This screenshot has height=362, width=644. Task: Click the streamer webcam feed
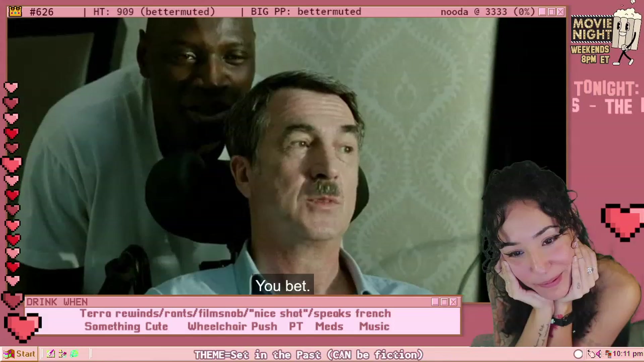point(557,255)
